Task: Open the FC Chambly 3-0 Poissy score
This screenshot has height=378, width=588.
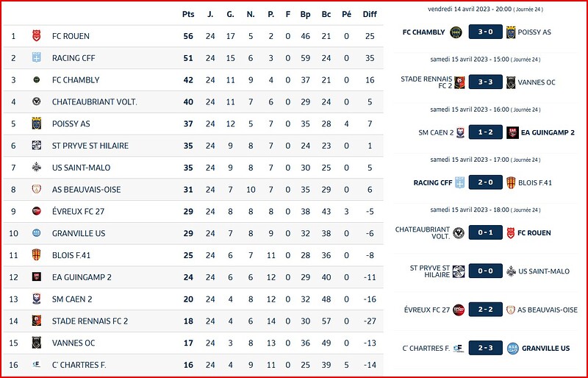Action: tap(485, 32)
